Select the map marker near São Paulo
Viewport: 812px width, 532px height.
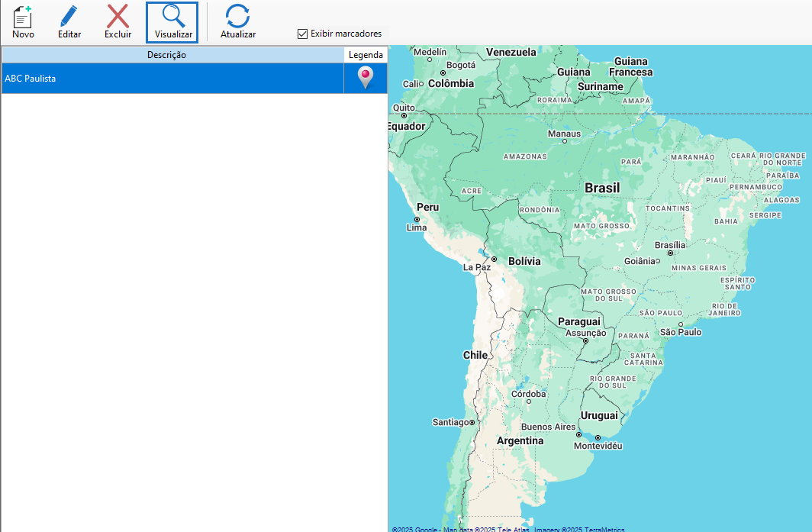681,324
